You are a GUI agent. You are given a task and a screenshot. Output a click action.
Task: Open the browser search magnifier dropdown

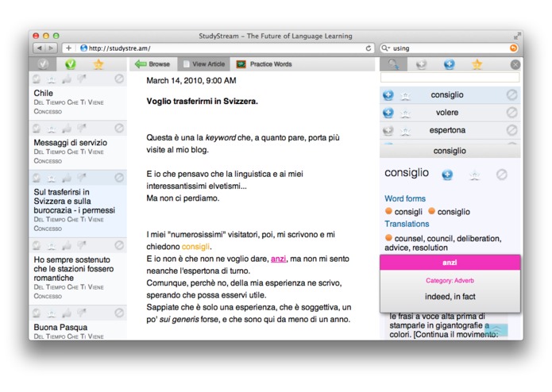coord(386,48)
